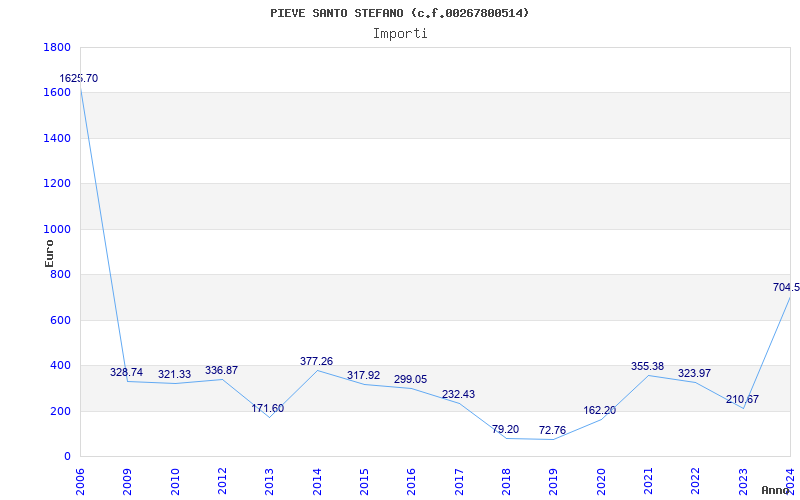Click the x-axis year 2018
Screen dimensions: 800x500
(x=507, y=482)
